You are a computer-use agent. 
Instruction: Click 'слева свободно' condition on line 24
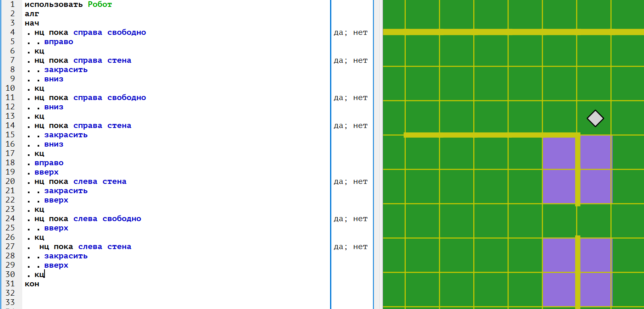107,219
